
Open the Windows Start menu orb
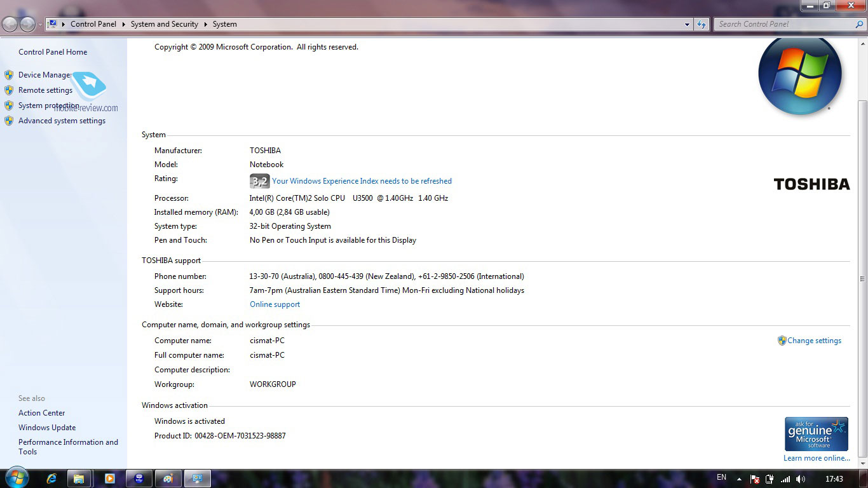point(17,478)
